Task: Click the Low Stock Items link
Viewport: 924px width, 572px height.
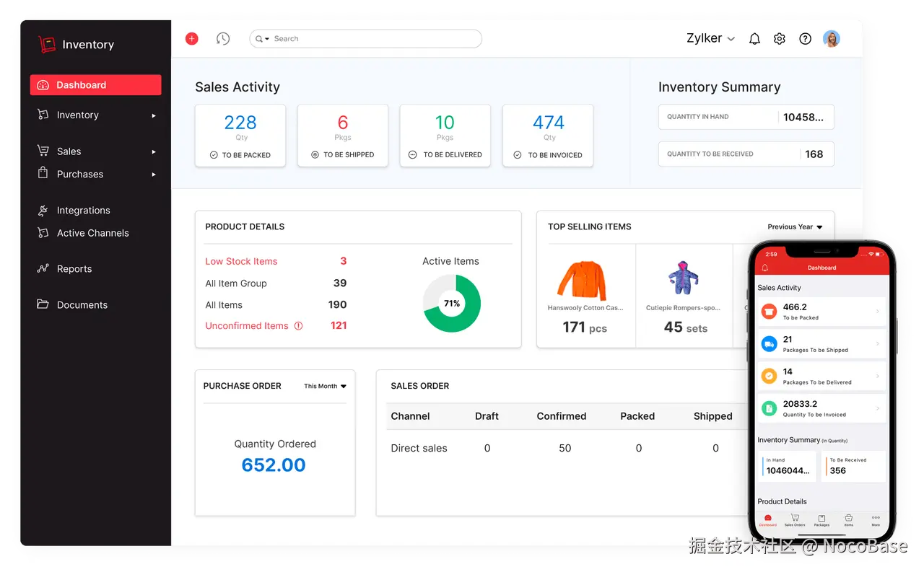Action: (241, 261)
